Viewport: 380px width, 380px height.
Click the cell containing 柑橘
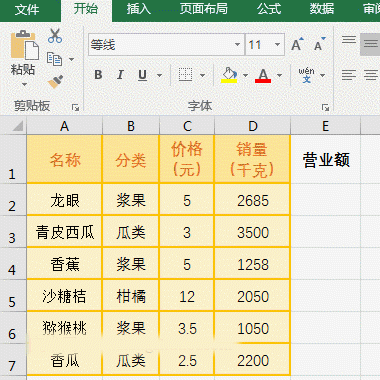click(131, 296)
